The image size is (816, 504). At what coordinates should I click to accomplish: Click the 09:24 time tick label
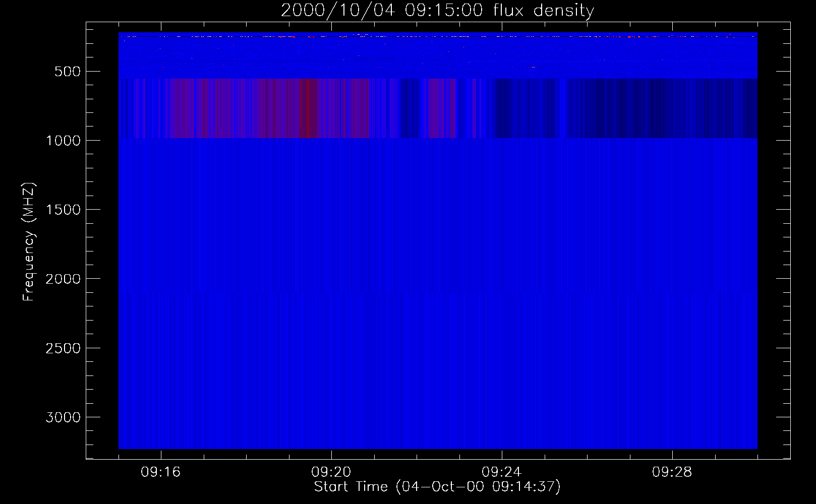pyautogui.click(x=501, y=472)
